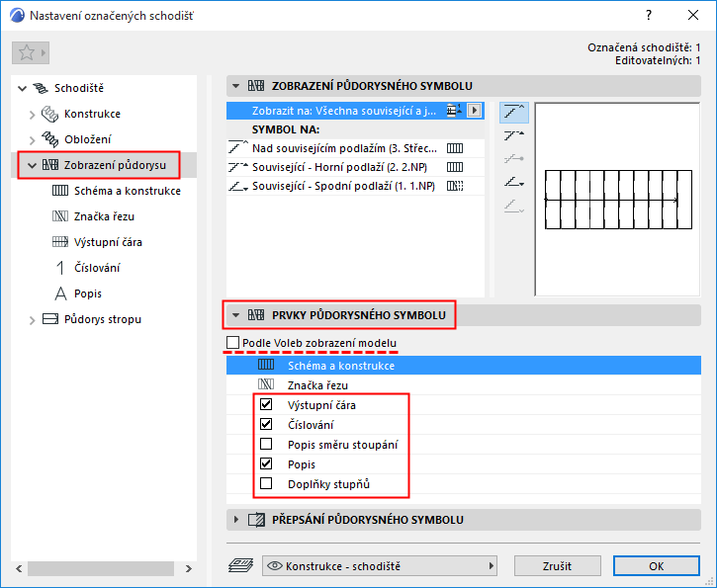Screen dimensions: 717x588
Task: Expand PŘEPSÁNÍ PŮDORYSNÉHO SYMBOLU panel
Action: 236,520
